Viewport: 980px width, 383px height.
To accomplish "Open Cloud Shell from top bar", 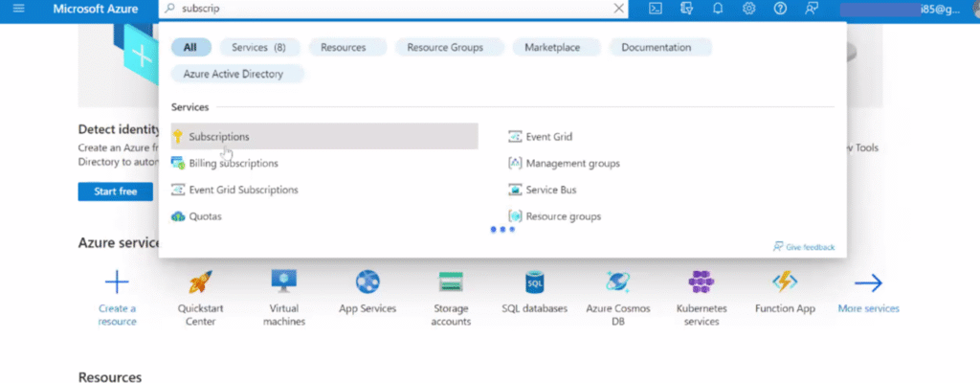I will pos(655,9).
